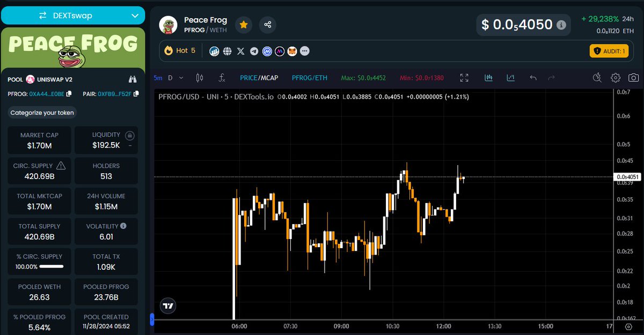Viewport: 644px width, 335px height.
Task: Open chart settings gear
Action: pyautogui.click(x=616, y=78)
